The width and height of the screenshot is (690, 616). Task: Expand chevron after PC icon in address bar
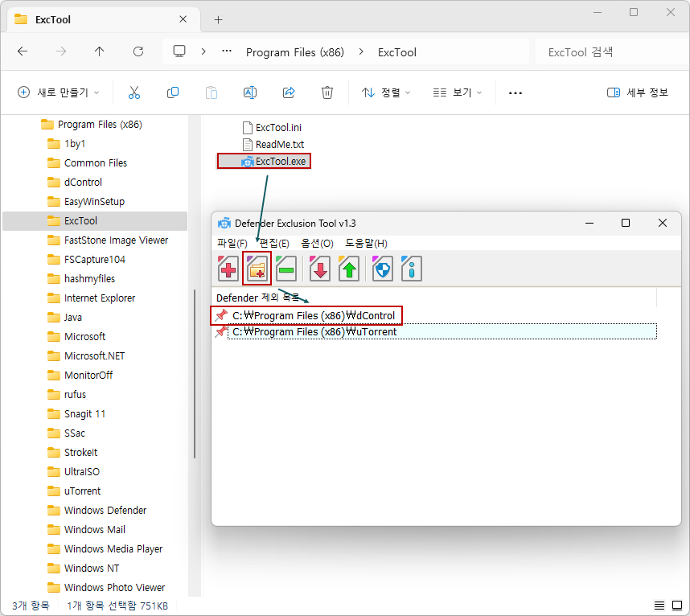coord(203,51)
